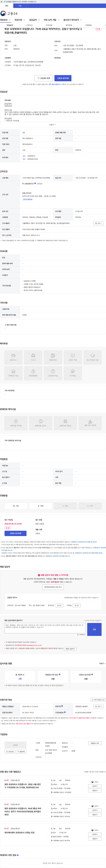Toggle the star 관심기업 button
Screen dimensions: 106x868
coord(10,752)
